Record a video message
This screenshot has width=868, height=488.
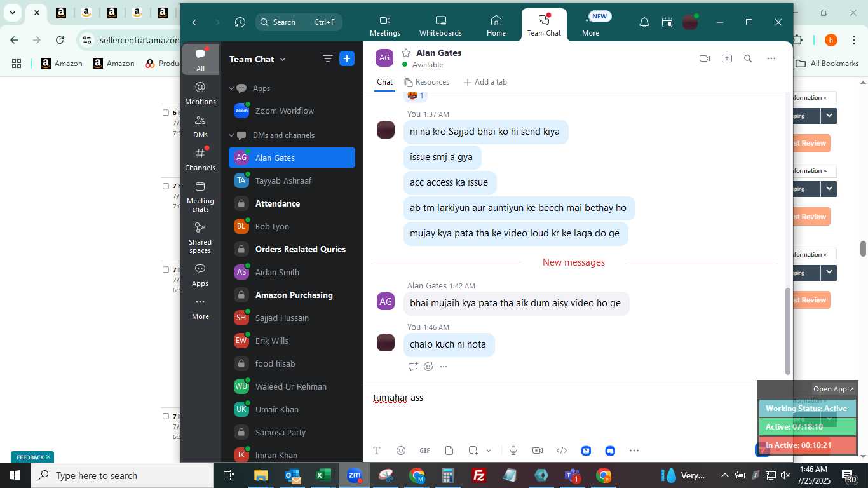click(538, 451)
